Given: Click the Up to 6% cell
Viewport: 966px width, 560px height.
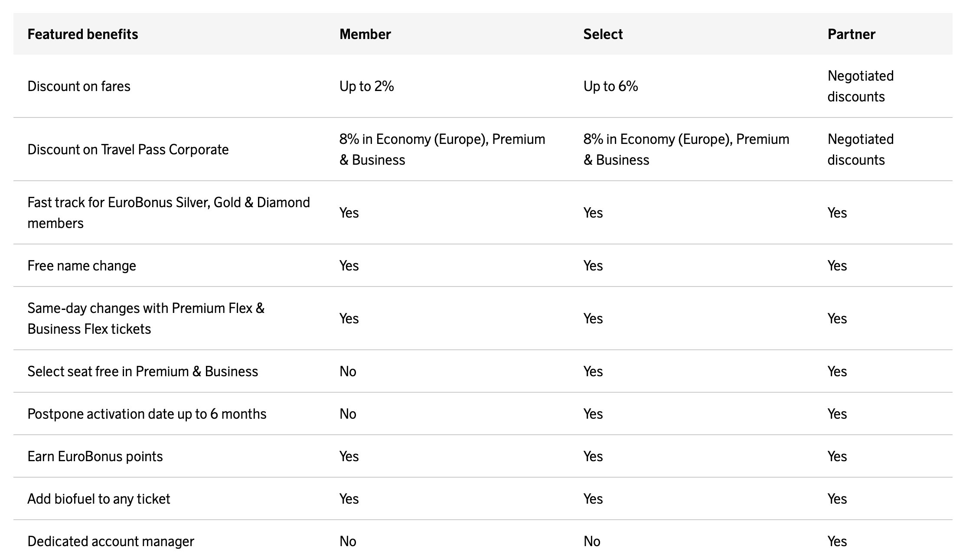Looking at the screenshot, I should click(610, 86).
